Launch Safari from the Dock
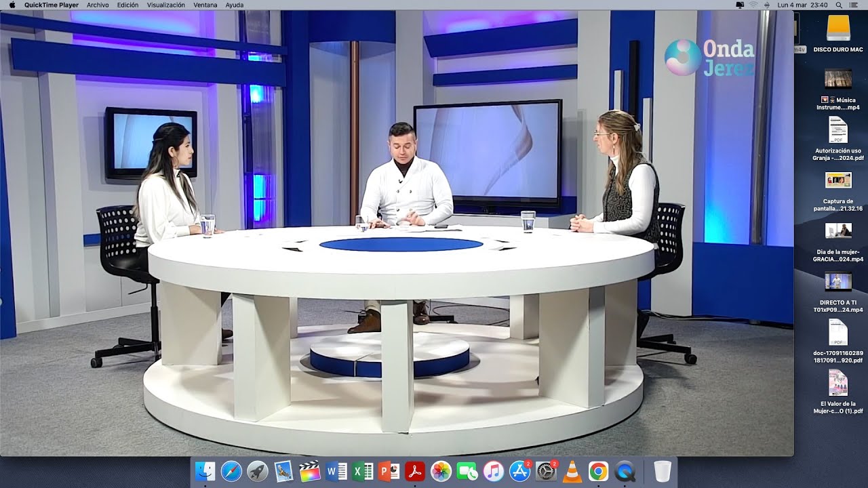Image resolution: width=868 pixels, height=488 pixels. coord(231,471)
